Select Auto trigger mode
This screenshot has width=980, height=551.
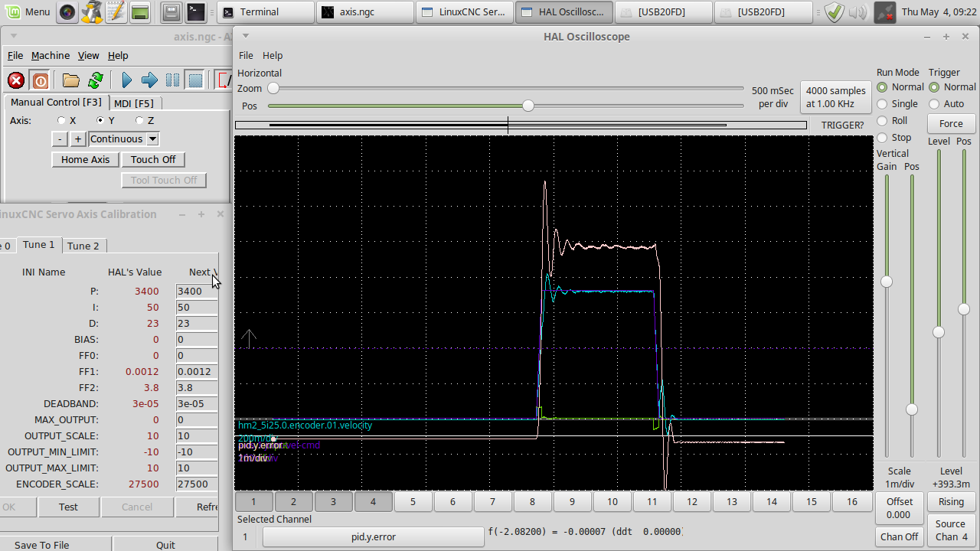(946, 104)
